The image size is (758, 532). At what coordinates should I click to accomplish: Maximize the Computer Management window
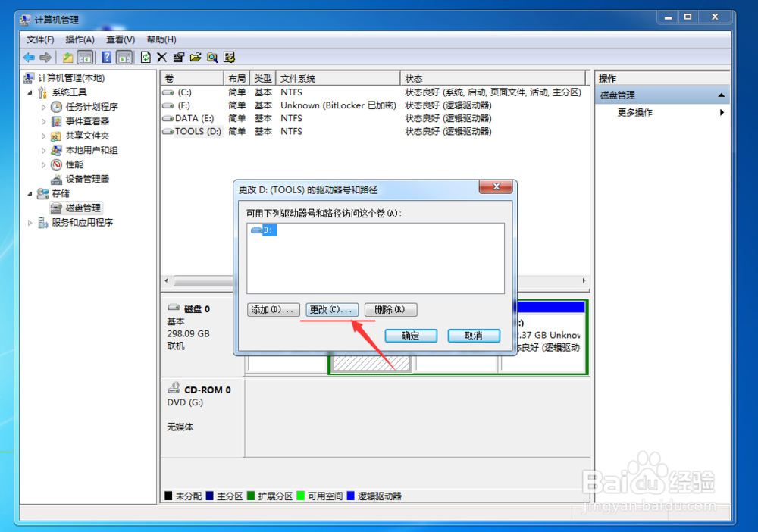tap(688, 17)
